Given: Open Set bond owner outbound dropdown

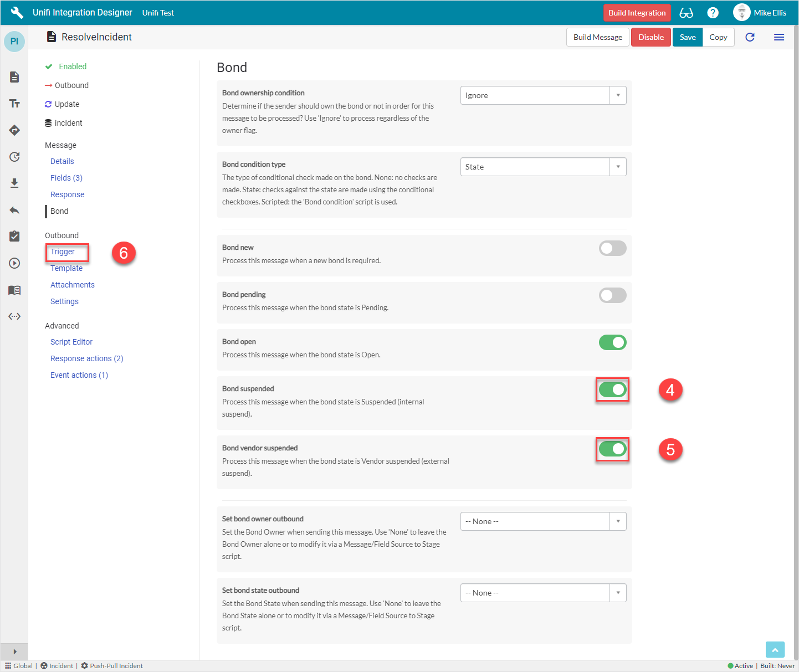Looking at the screenshot, I should coord(543,521).
